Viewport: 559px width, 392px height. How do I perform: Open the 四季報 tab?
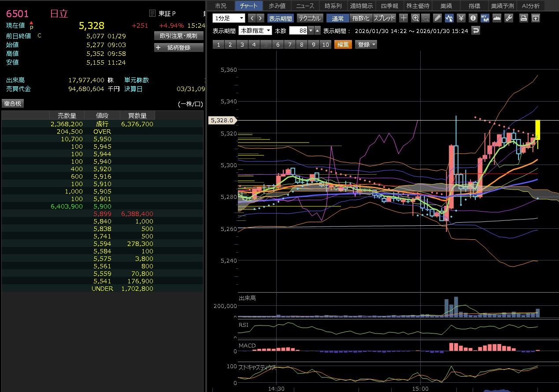pos(389,6)
